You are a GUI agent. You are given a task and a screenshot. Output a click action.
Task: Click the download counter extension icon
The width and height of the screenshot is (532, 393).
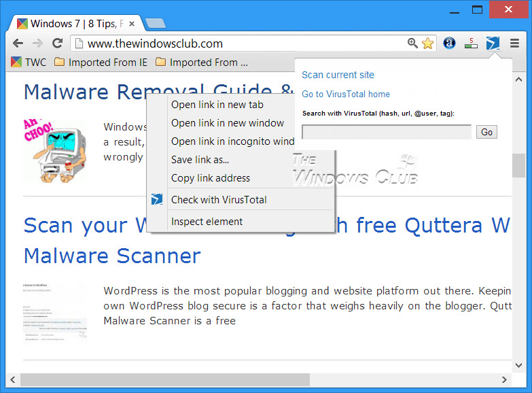pyautogui.click(x=471, y=43)
